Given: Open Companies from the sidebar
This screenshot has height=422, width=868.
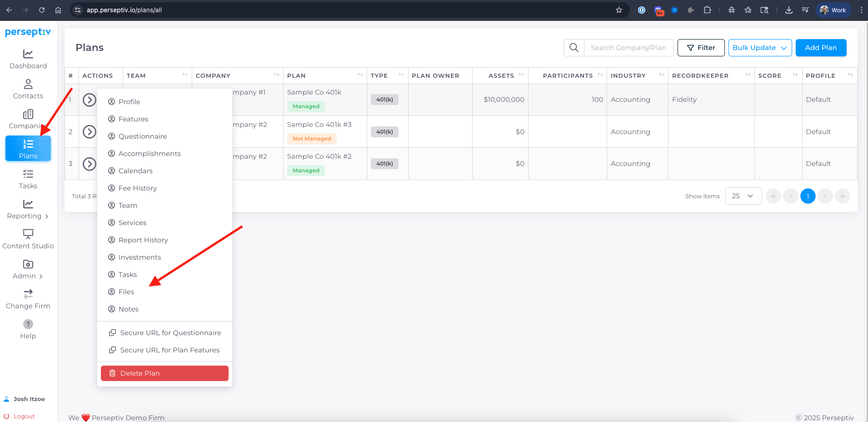Looking at the screenshot, I should [28, 120].
